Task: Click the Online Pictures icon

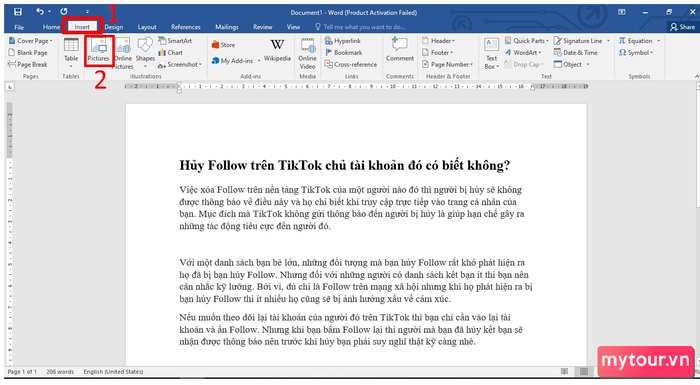Action: [123, 54]
